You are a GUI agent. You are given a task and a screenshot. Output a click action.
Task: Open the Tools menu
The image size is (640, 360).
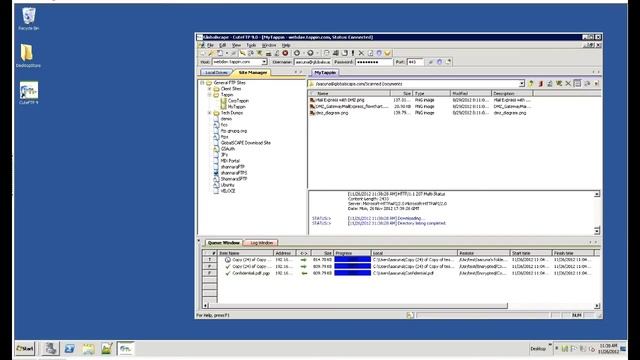[x=251, y=45]
